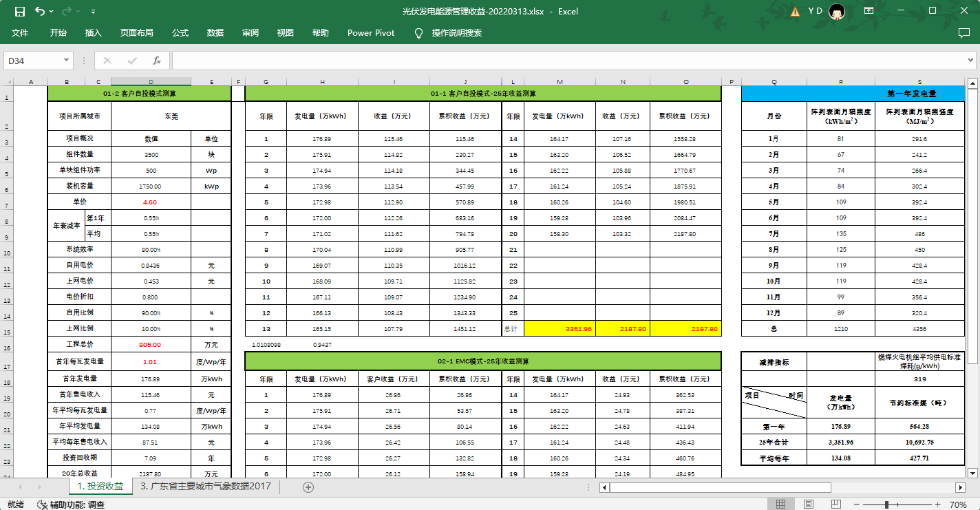Image resolution: width=980 pixels, height=510 pixels.
Task: Click the 投资回收期 value 7.09
Action: 151,458
